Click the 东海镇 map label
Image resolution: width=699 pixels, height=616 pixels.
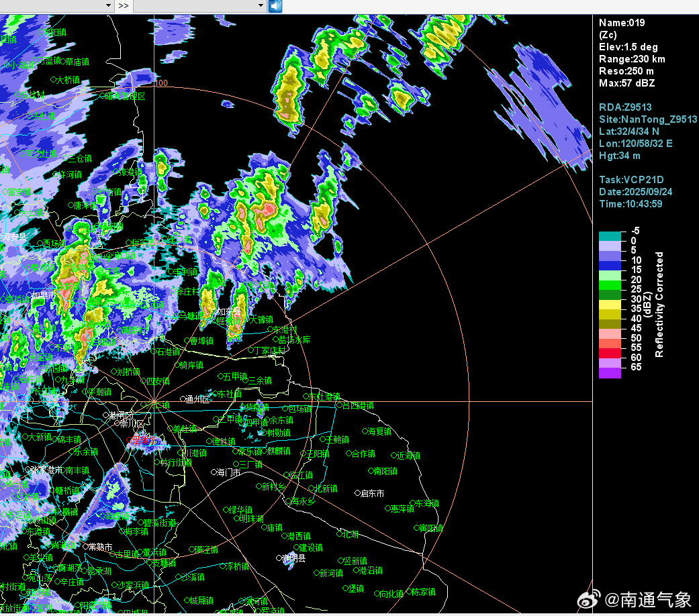pos(427,503)
